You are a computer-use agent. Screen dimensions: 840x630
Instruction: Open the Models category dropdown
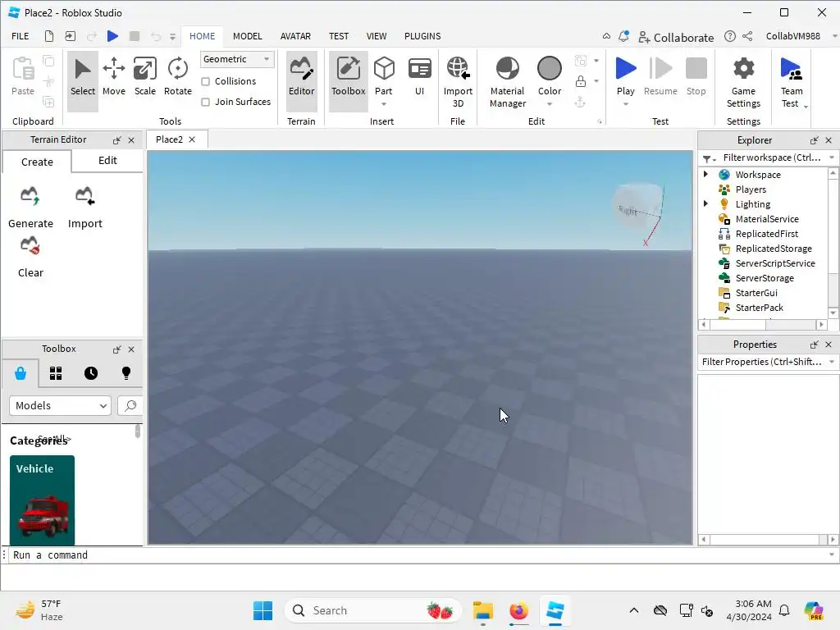[60, 405]
